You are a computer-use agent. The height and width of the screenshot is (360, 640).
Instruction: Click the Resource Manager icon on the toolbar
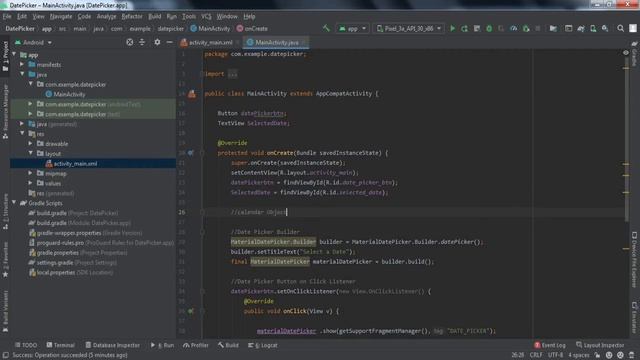point(568,29)
